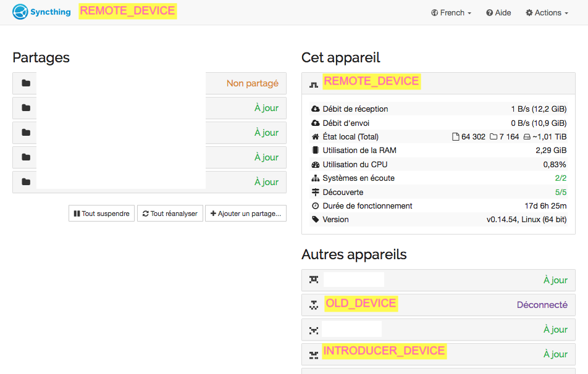The image size is (588, 374).
Task: Click the identicon beside INTRODUCER_DEVICE
Action: point(314,355)
